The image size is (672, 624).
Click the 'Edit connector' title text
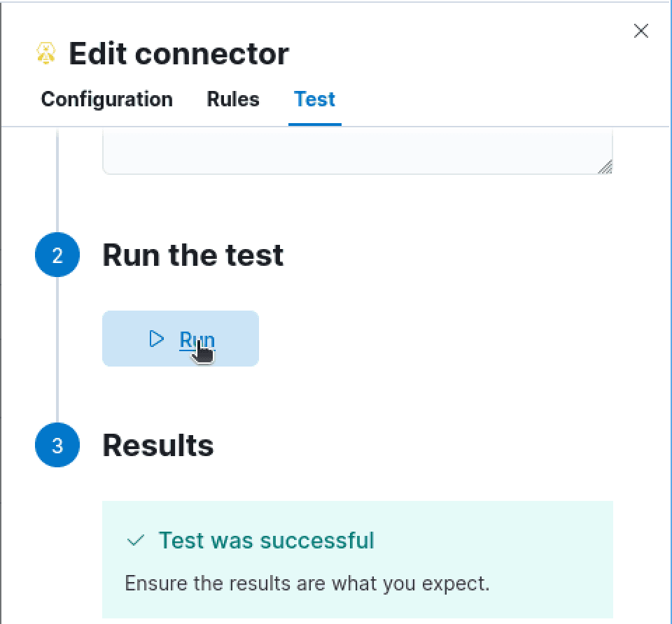click(x=179, y=54)
